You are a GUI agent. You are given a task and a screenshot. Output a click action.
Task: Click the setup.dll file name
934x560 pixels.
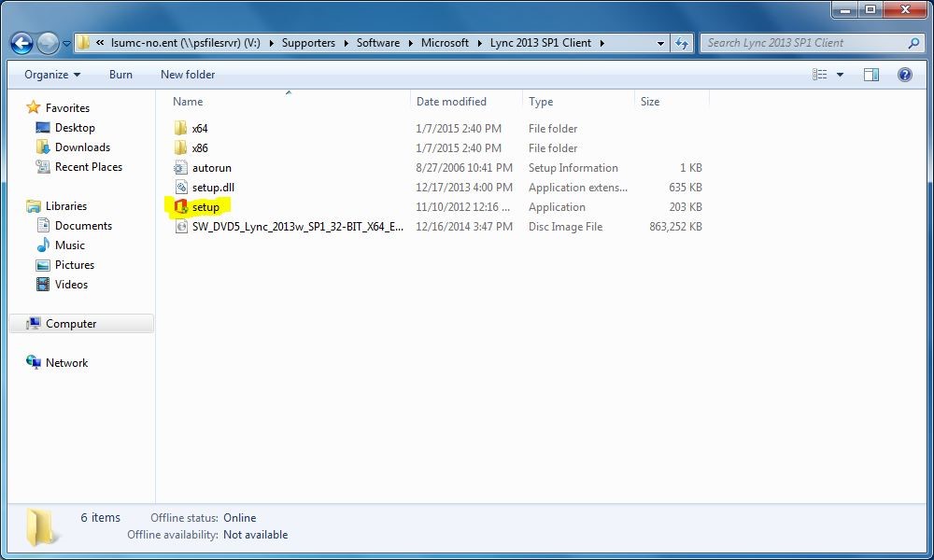pyautogui.click(x=213, y=188)
